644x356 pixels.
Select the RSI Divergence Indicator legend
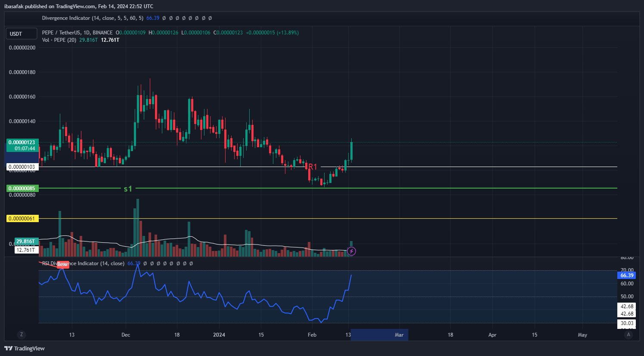[83, 263]
